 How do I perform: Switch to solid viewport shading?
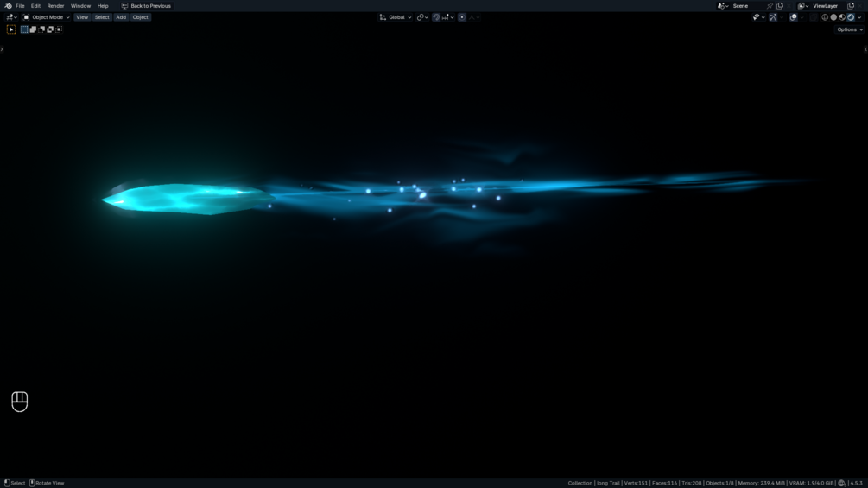point(833,17)
